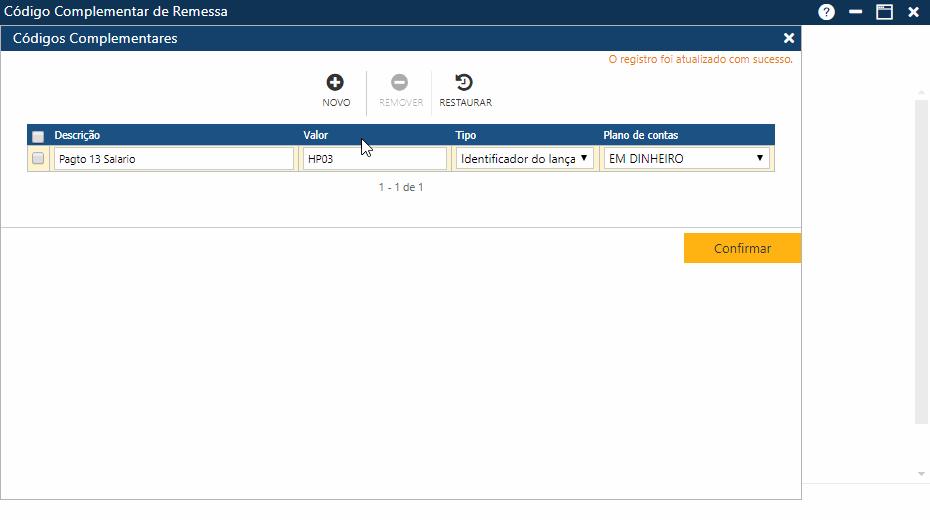Close the Códigos Complementares dialog

point(788,38)
